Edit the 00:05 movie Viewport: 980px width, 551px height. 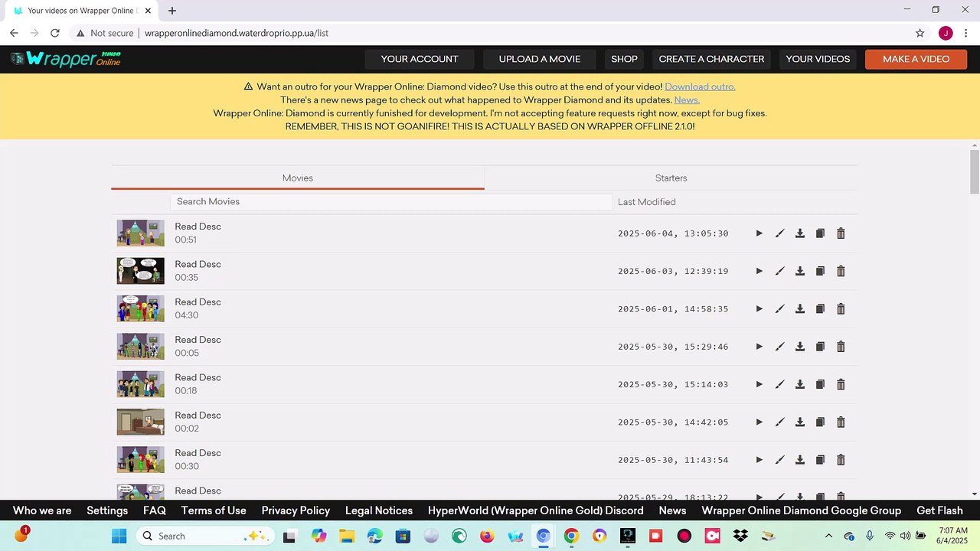(779, 347)
